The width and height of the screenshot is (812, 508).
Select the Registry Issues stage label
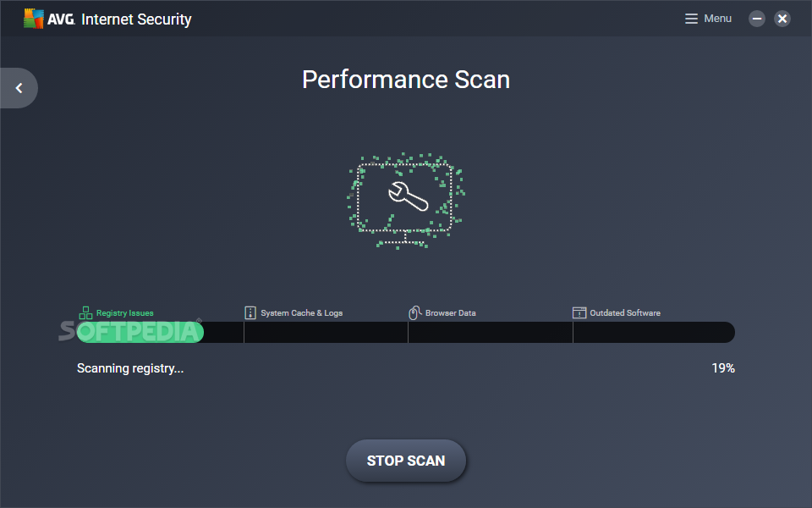coord(125,313)
